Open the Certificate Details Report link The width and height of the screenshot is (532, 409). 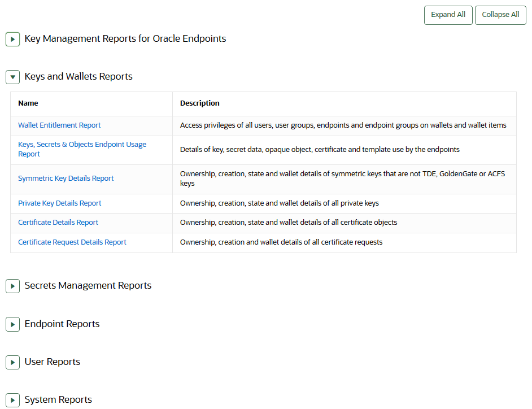point(58,223)
